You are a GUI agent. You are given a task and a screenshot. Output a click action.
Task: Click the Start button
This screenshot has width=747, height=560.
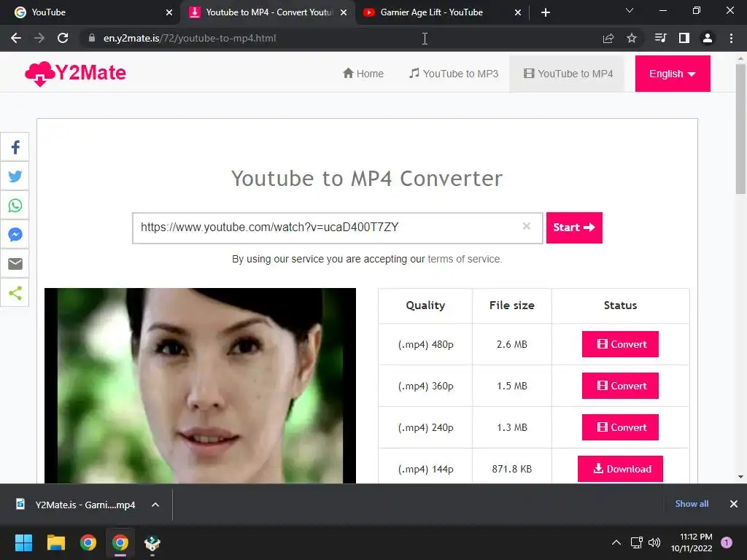pos(574,227)
